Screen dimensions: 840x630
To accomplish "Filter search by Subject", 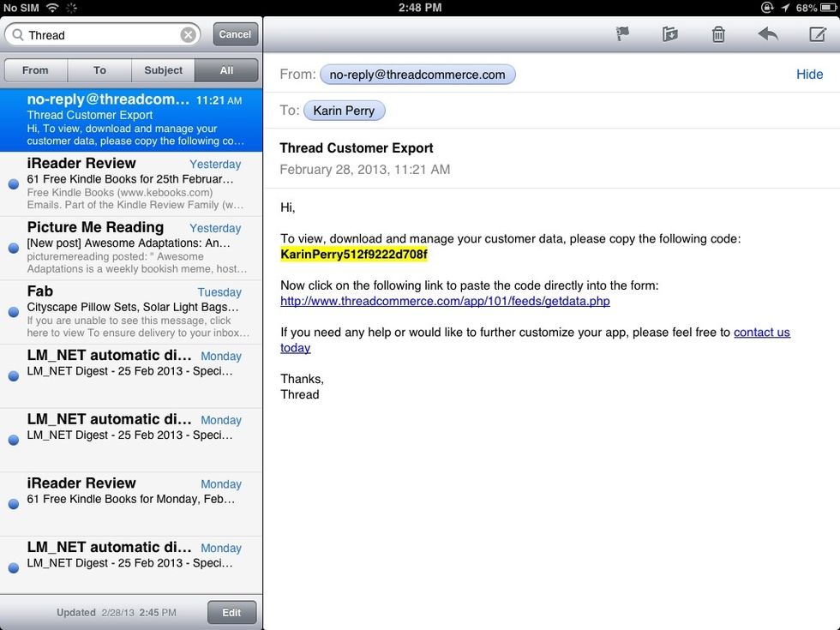I will pyautogui.click(x=163, y=70).
